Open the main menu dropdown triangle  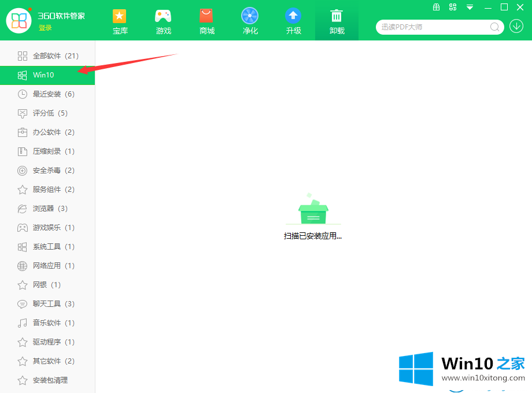coord(470,7)
